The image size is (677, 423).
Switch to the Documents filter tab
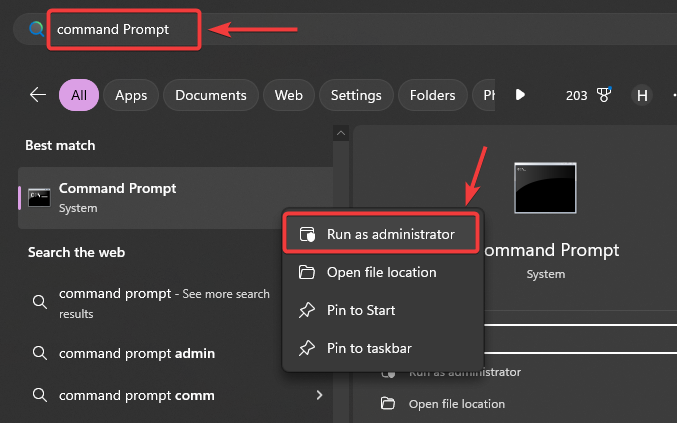pos(210,95)
